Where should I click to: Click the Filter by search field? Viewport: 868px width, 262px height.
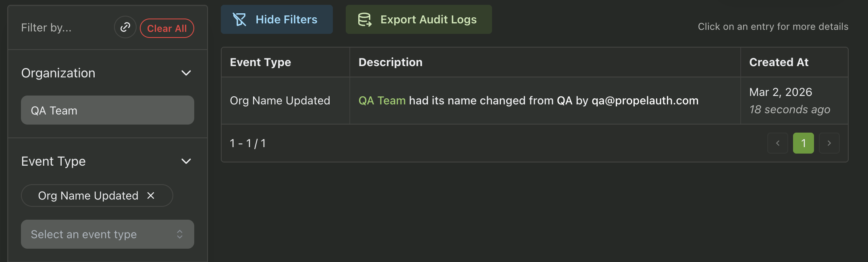pos(60,27)
